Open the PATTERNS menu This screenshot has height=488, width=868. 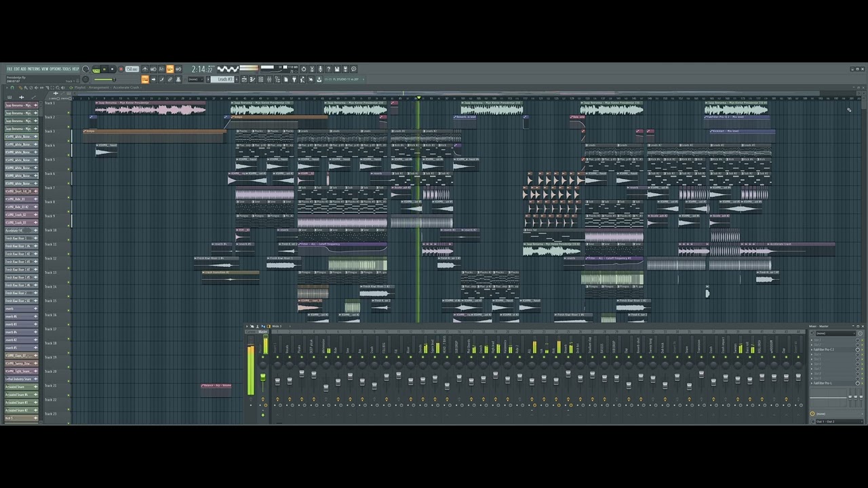pos(34,69)
